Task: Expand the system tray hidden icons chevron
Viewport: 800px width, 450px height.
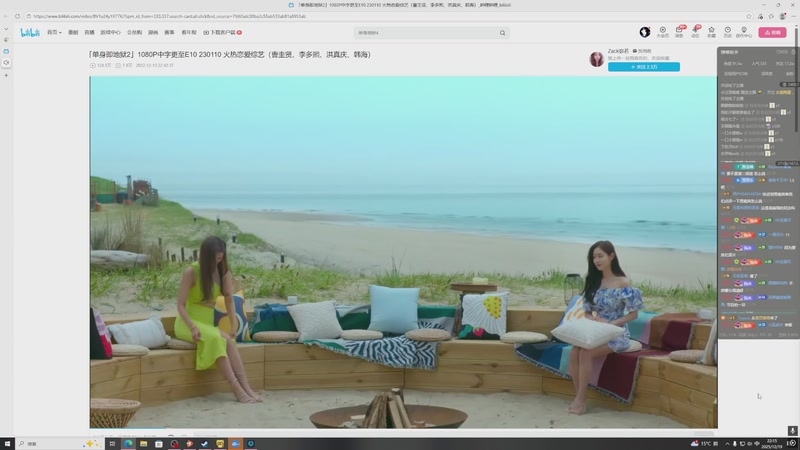Action: pos(727,444)
